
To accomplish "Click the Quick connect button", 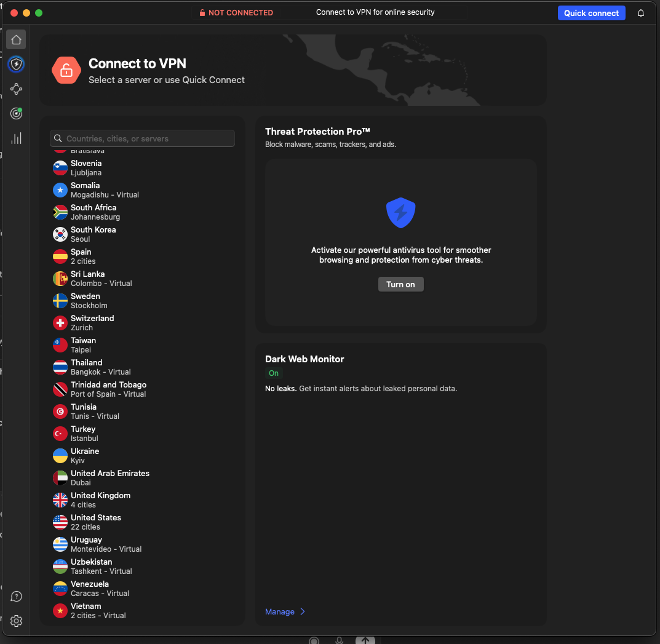I will [591, 13].
